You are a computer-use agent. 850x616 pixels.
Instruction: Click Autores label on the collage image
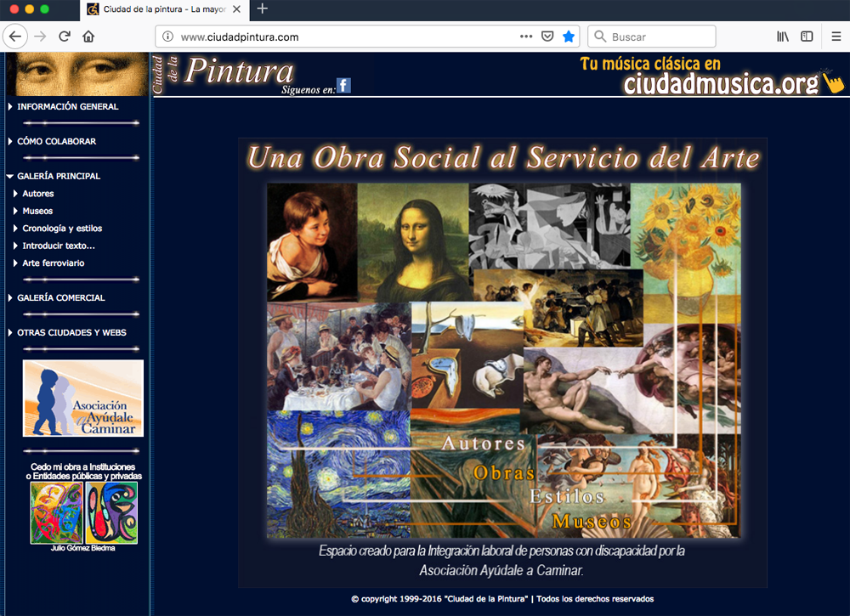tap(484, 444)
